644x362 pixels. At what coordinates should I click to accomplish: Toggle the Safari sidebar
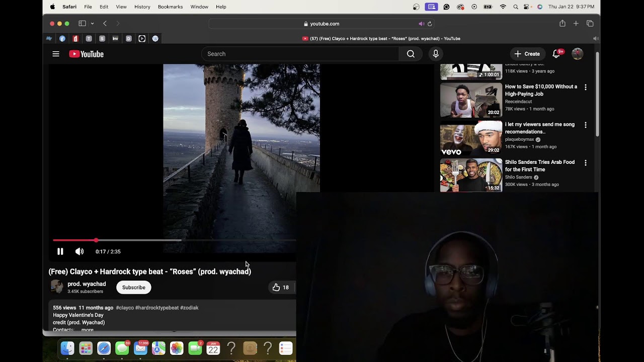pos(82,24)
